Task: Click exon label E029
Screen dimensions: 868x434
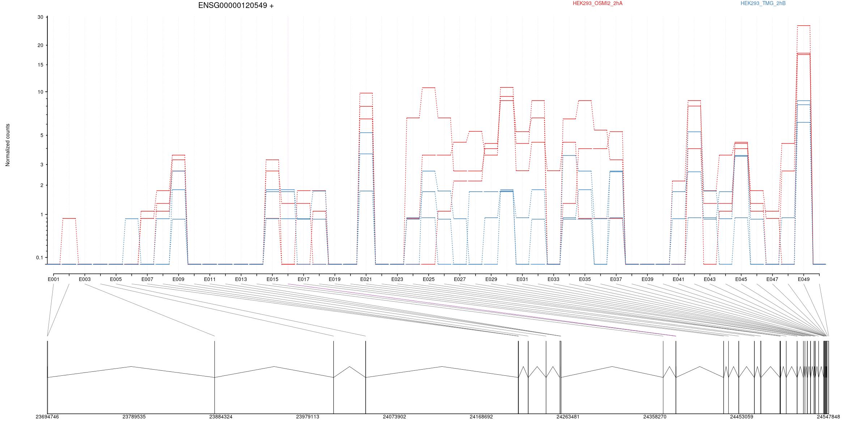Action: coord(491,279)
